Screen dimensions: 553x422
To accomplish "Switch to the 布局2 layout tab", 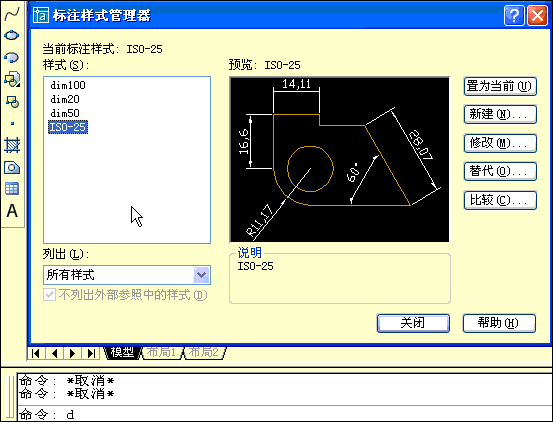I will [205, 352].
